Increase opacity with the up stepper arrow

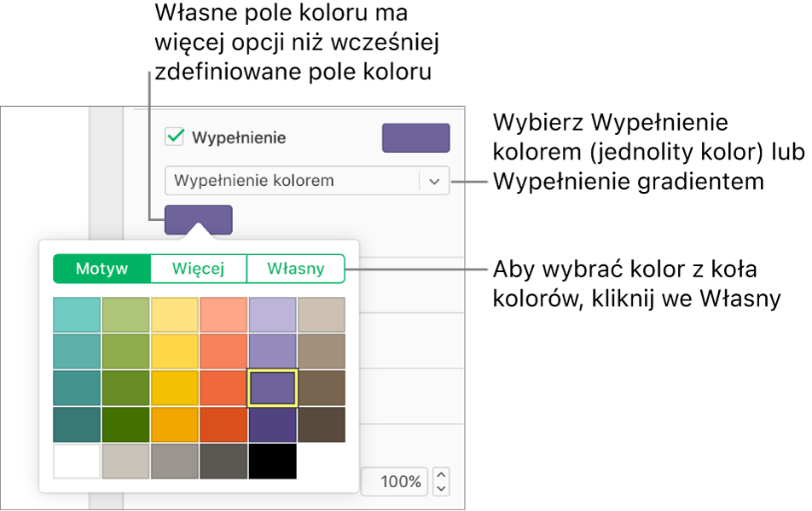tap(441, 475)
